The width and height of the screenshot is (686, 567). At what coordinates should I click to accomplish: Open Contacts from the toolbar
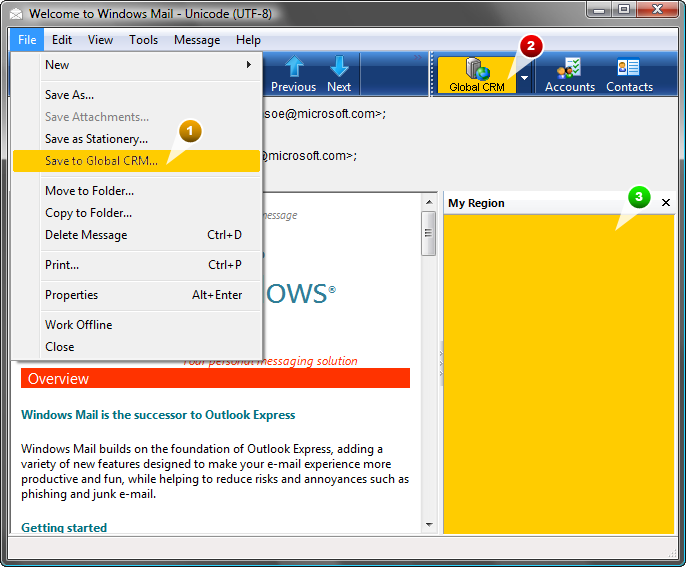(629, 75)
